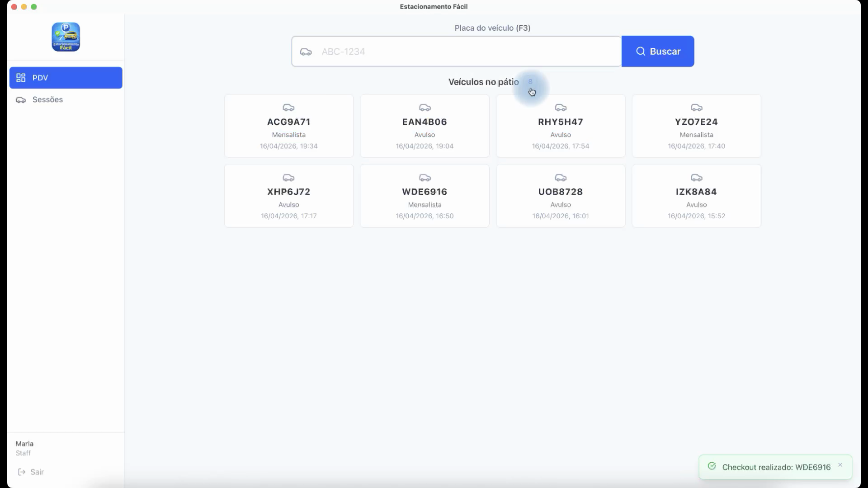Click Mensalista label on ACG9A71 card
The image size is (868, 488).
(x=289, y=135)
